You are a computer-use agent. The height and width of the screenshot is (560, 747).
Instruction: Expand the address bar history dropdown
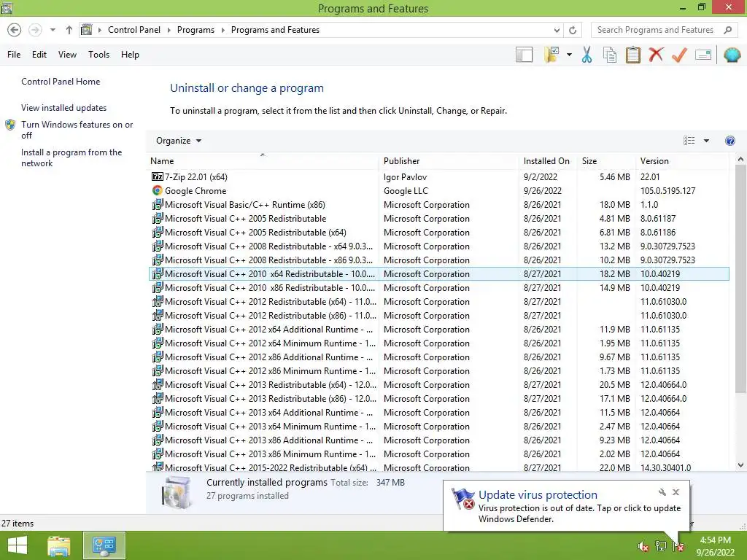(x=557, y=30)
